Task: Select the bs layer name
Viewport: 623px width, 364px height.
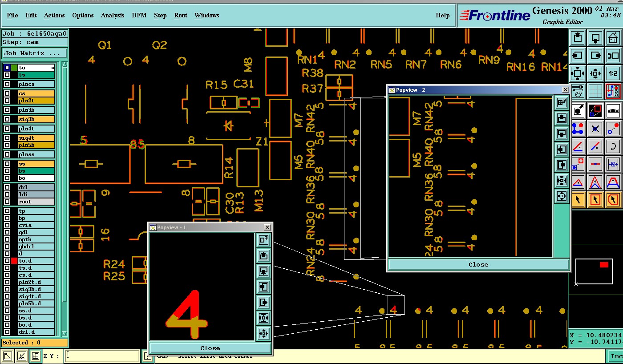Action: 36,171
